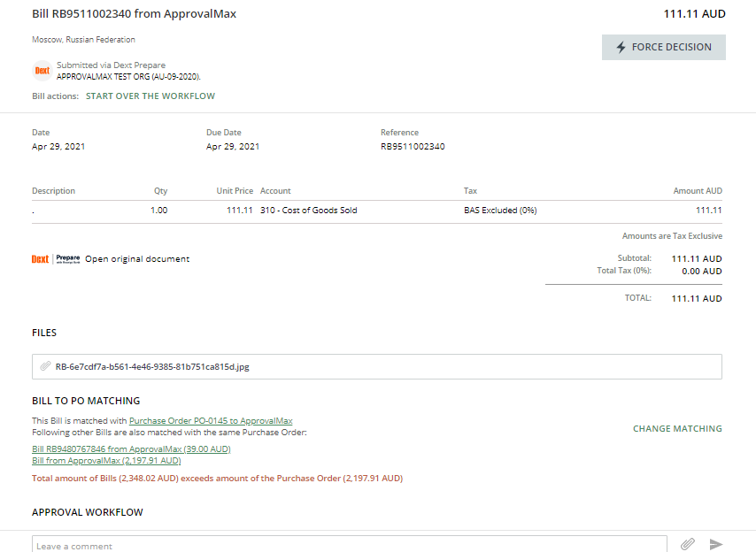The image size is (756, 552).
Task: Click the Due Date value Apr 29, 2021
Action: pos(233,147)
